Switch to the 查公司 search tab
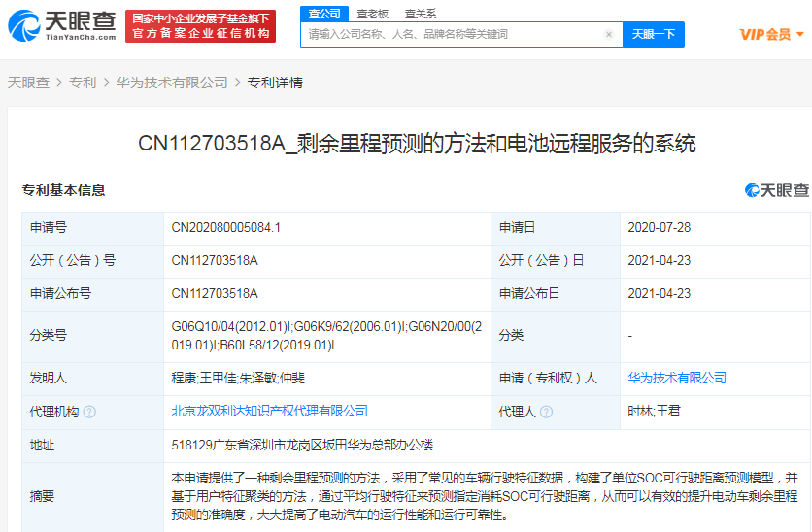Screen dimensions: 812x532 [x=323, y=14]
